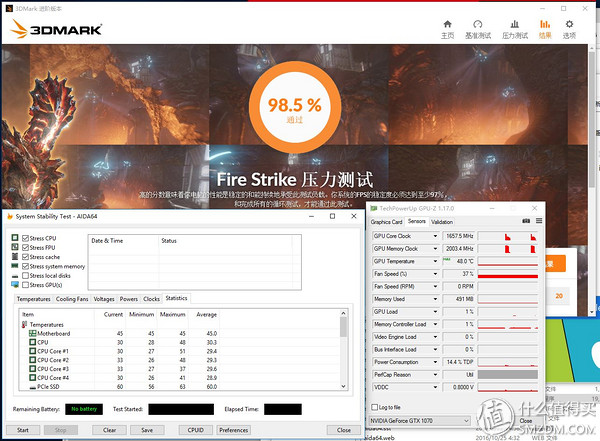Open Fan Speed (%) sensor dropdown
The height and width of the screenshot is (441, 600).
[435, 274]
